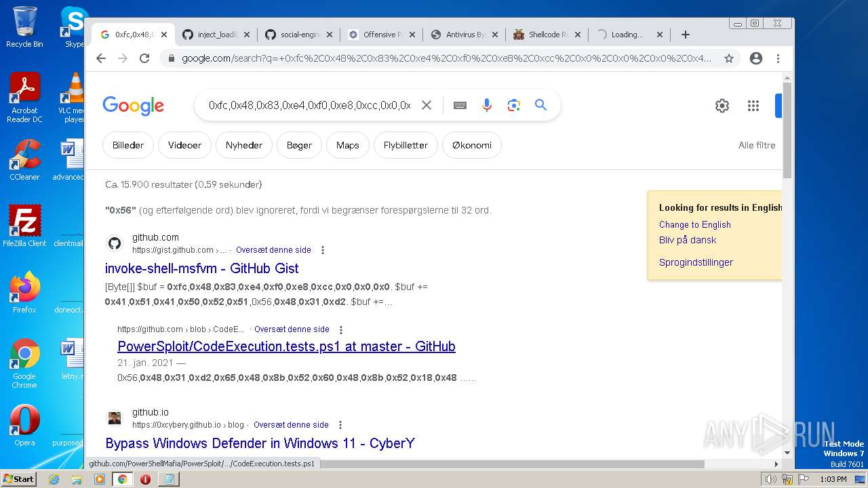
Task: Open more options for the PowerSploit result
Action: click(x=341, y=330)
